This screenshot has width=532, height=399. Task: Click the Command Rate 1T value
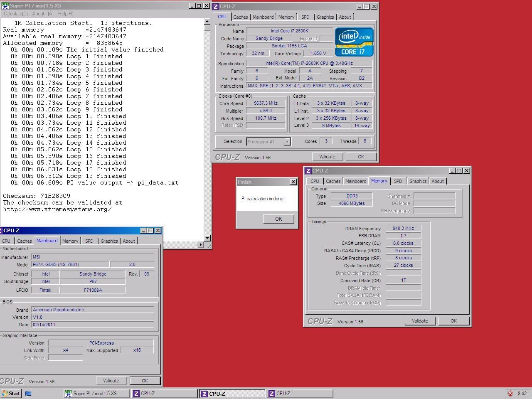tap(403, 281)
